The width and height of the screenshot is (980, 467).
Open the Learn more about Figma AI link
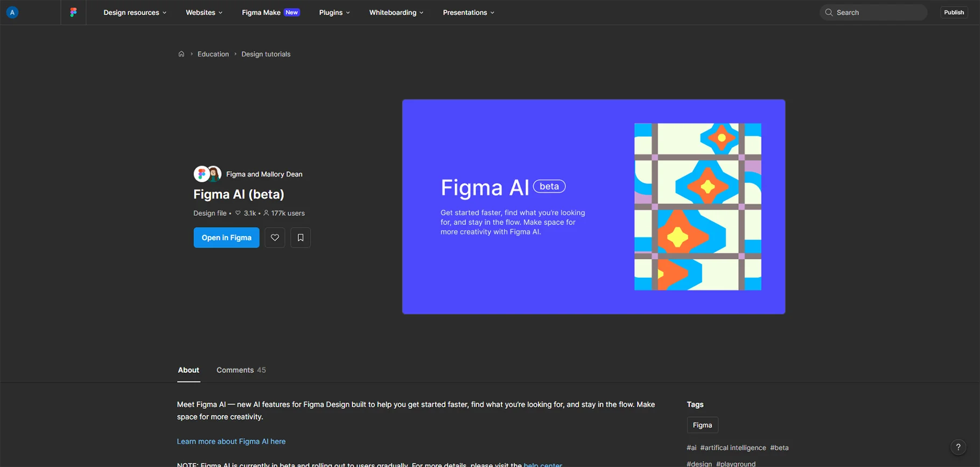231,441
